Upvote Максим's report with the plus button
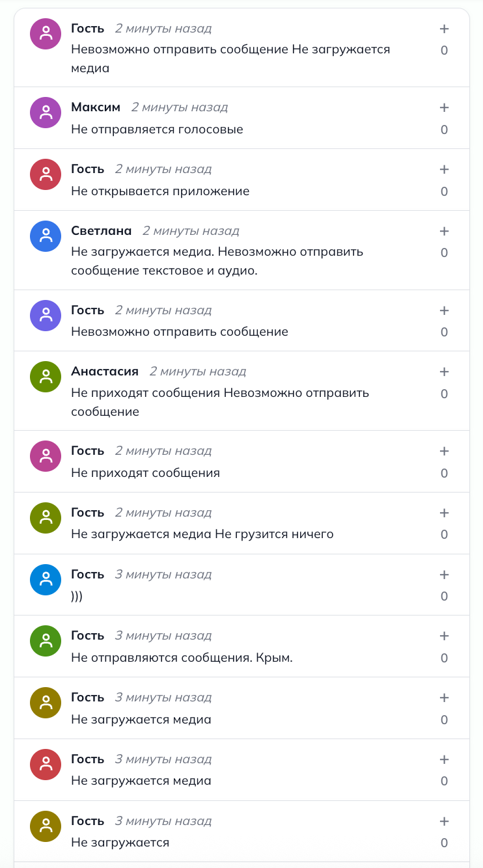 pos(444,107)
